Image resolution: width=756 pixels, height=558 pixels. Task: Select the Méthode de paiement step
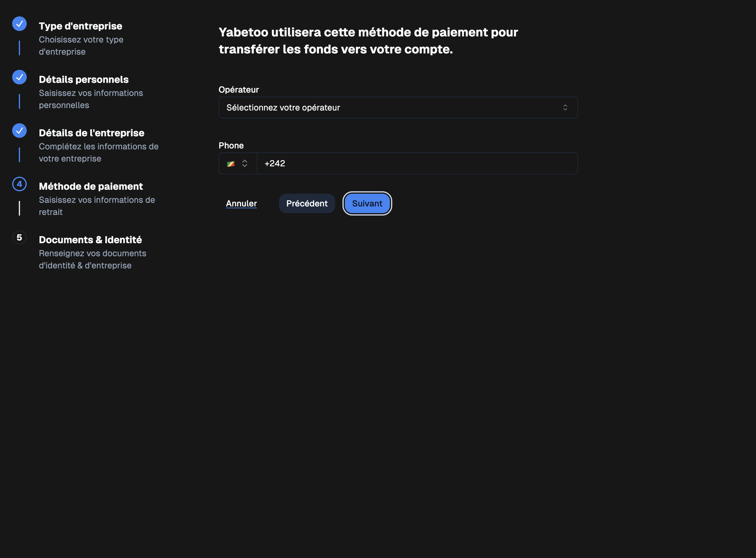point(90,186)
